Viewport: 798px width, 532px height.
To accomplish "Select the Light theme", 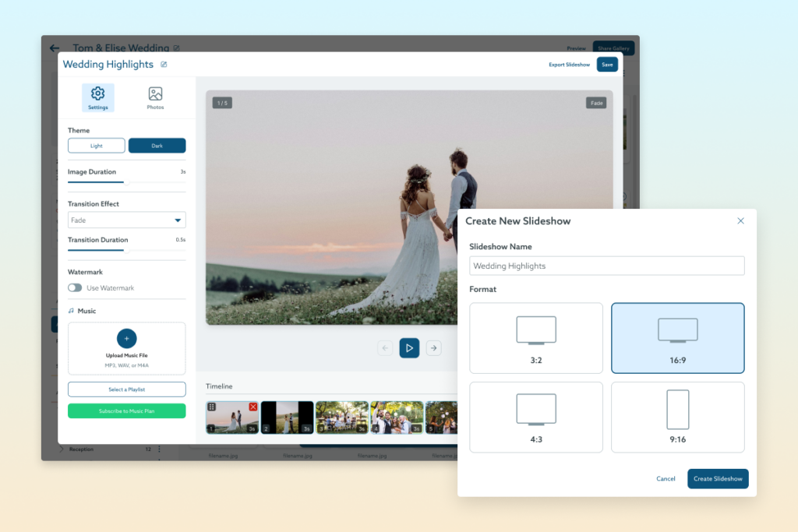I will point(96,146).
